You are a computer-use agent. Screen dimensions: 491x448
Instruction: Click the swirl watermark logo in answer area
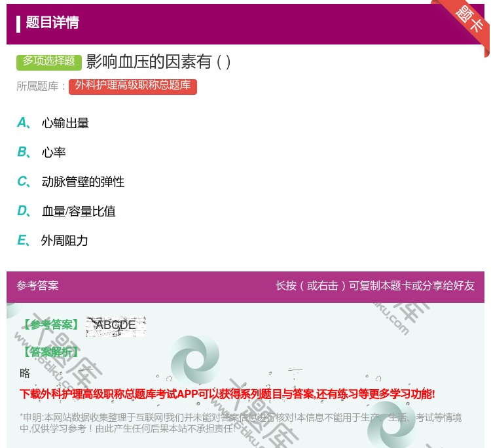(194, 360)
